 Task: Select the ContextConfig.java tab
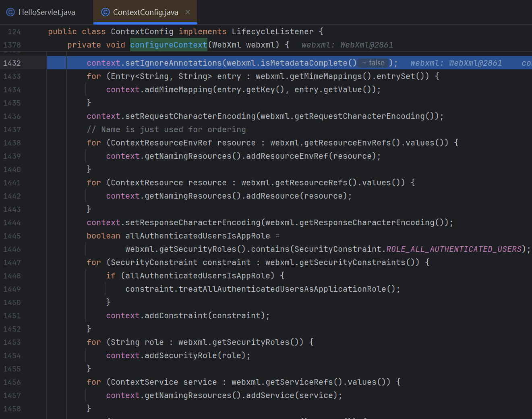[x=145, y=12]
